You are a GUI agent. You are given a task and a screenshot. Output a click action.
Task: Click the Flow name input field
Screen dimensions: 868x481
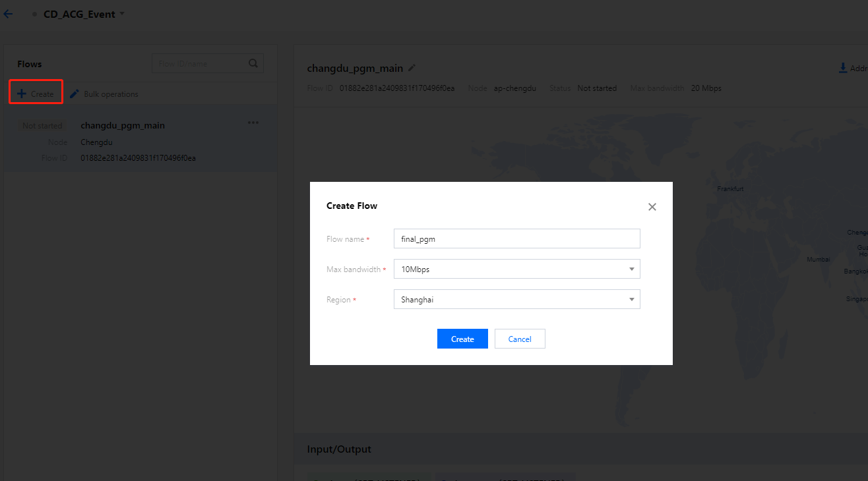click(x=516, y=239)
